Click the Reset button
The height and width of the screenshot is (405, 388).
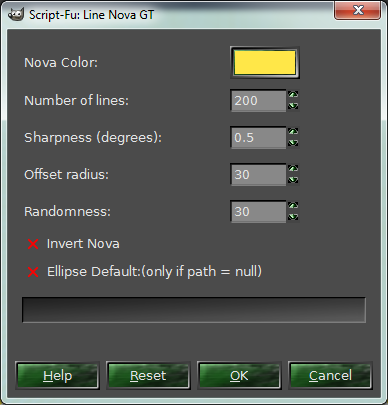tap(148, 376)
